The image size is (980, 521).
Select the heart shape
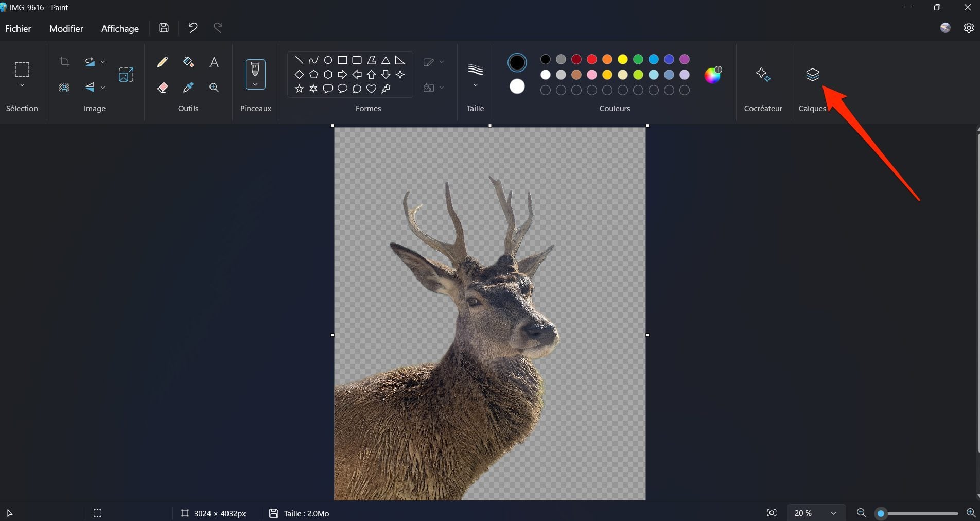click(x=371, y=89)
